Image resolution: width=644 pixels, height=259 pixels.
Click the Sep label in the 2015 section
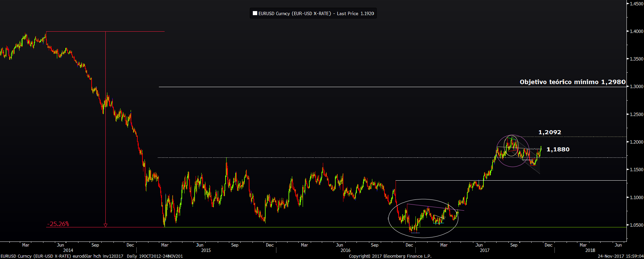(x=235, y=245)
